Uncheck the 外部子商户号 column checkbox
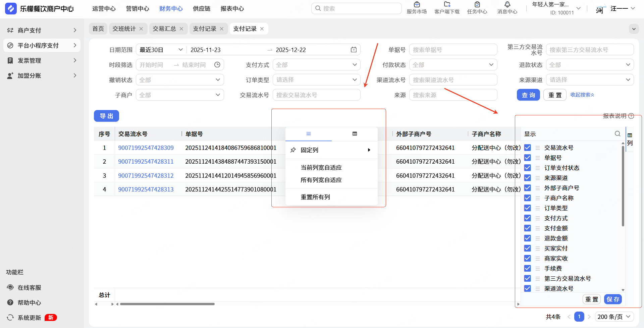 click(528, 188)
